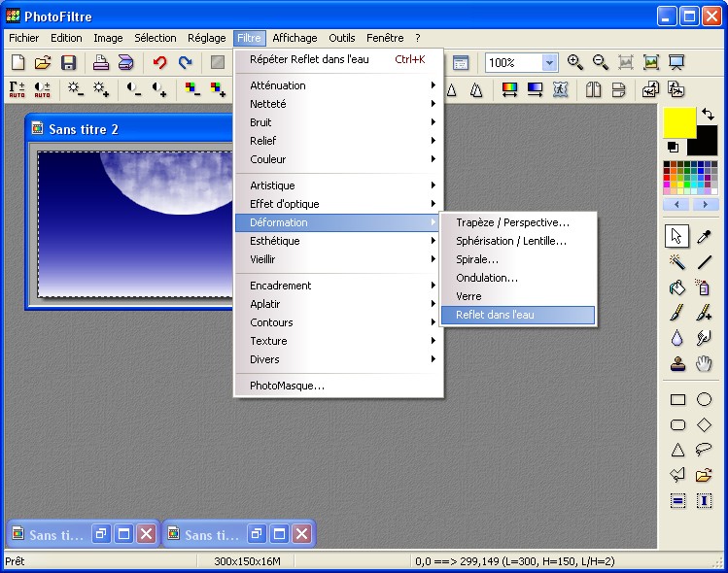Select the Pipette eyedropper tool
The width and height of the screenshot is (728, 573).
point(704,236)
